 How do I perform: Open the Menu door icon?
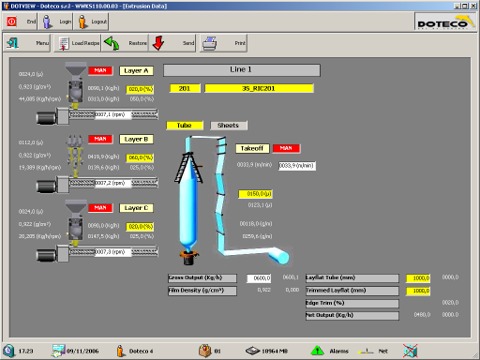13,43
